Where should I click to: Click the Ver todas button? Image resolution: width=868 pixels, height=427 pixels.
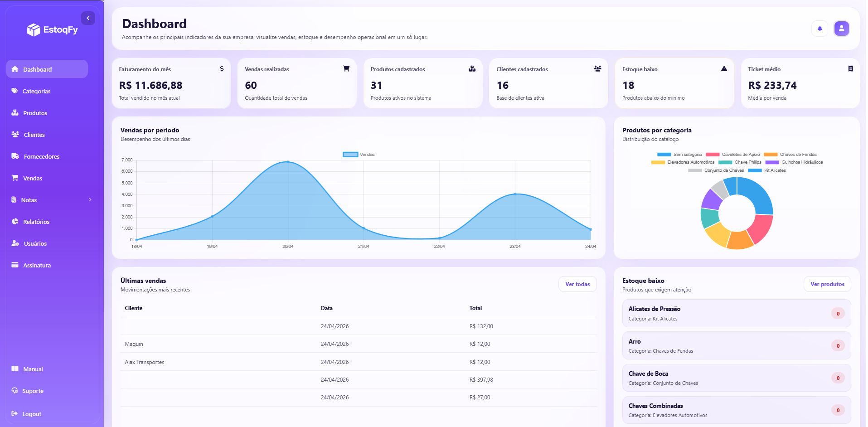tap(577, 284)
